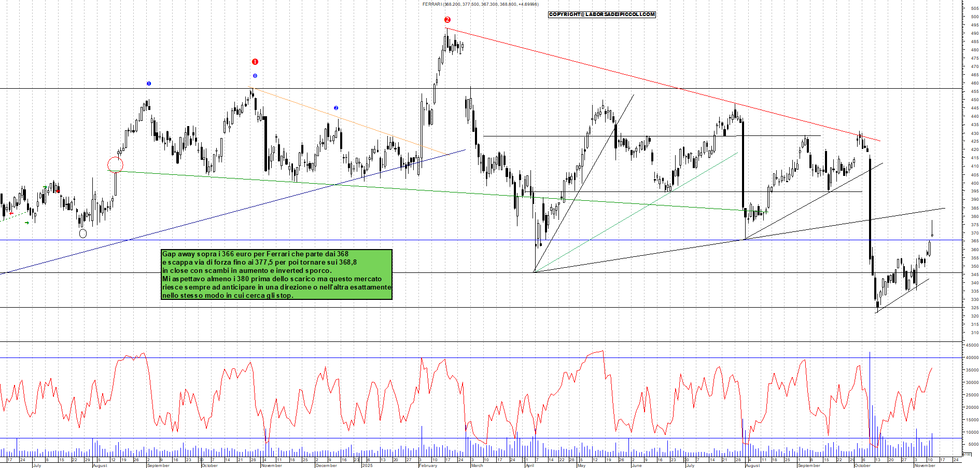Image resolution: width=980 pixels, height=468 pixels.
Task: Click the red circle annotation on the price chart
Action: point(116,164)
